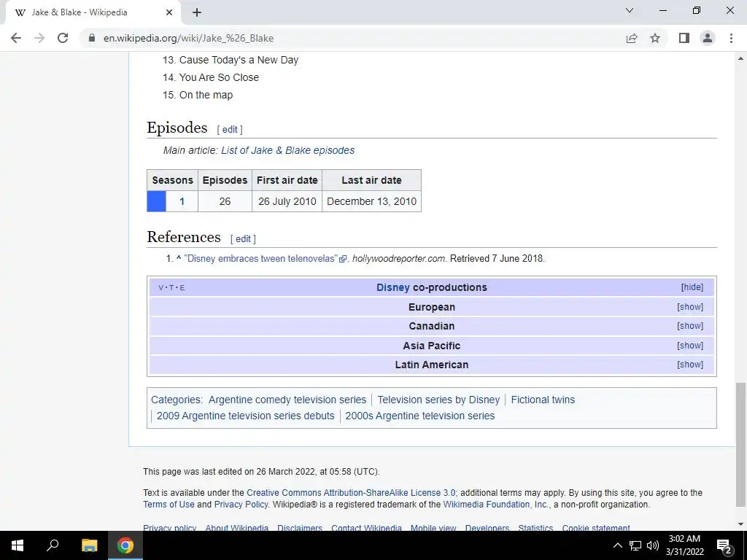
Task: View site info via the padlock icon
Action: pyautogui.click(x=92, y=38)
